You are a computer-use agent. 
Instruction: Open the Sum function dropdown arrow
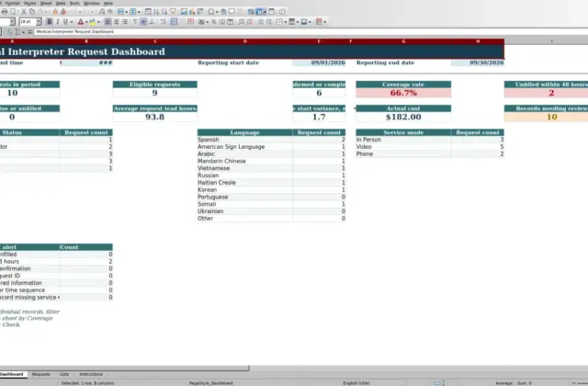point(23,32)
